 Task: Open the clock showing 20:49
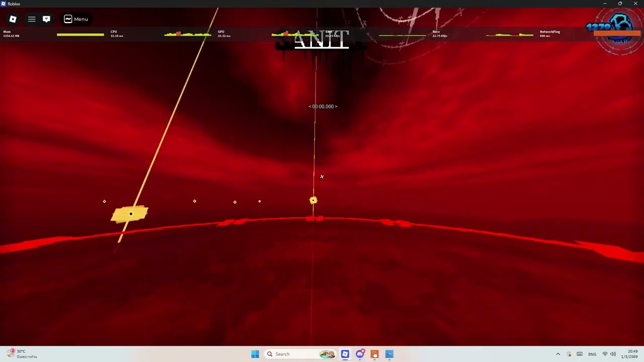629,354
